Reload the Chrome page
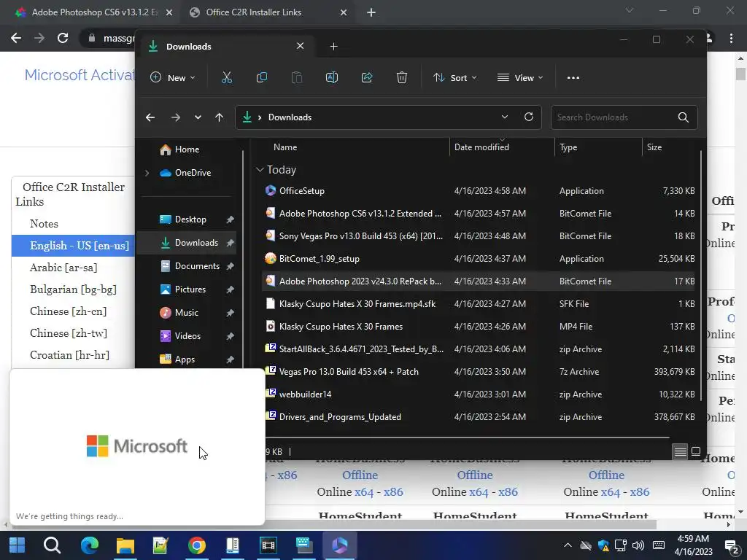Image resolution: width=747 pixels, height=560 pixels. (63, 38)
